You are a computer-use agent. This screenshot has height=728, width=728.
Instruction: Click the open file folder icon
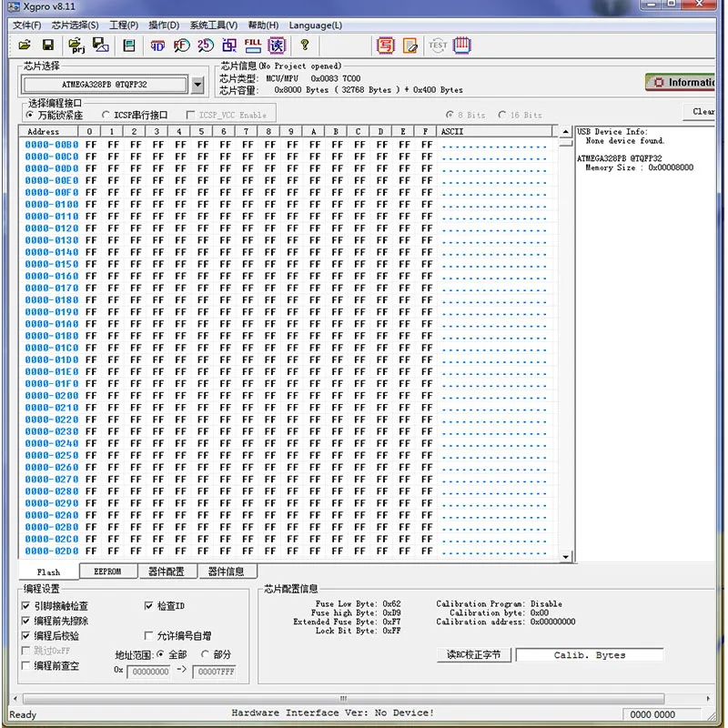point(25,45)
